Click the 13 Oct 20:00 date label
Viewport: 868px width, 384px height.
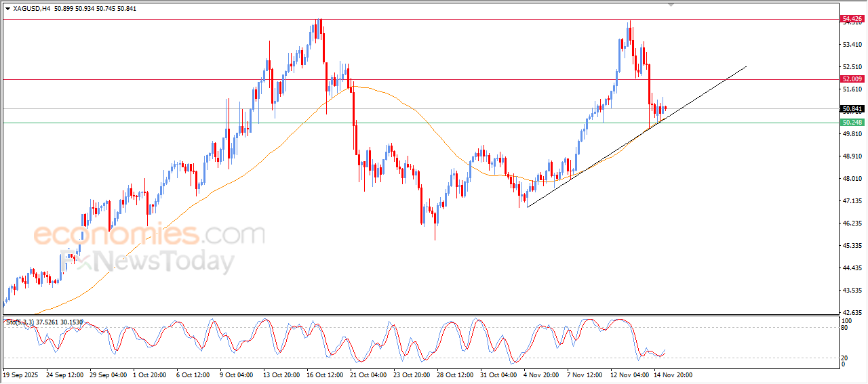coord(281,375)
